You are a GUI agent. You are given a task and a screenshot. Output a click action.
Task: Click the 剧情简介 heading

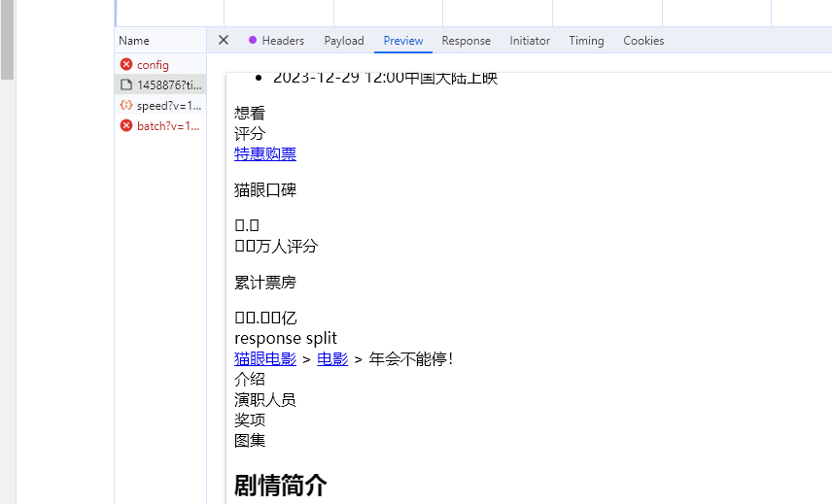coord(280,486)
